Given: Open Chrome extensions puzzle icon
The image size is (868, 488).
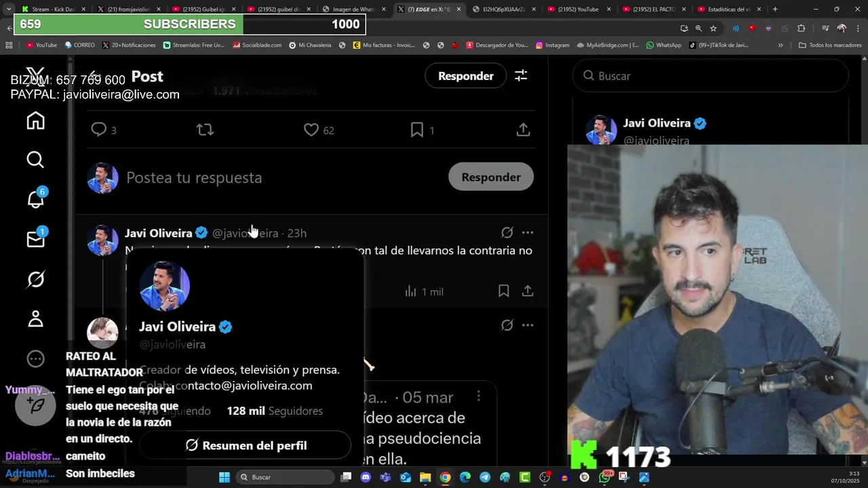Looking at the screenshot, I should [x=802, y=28].
